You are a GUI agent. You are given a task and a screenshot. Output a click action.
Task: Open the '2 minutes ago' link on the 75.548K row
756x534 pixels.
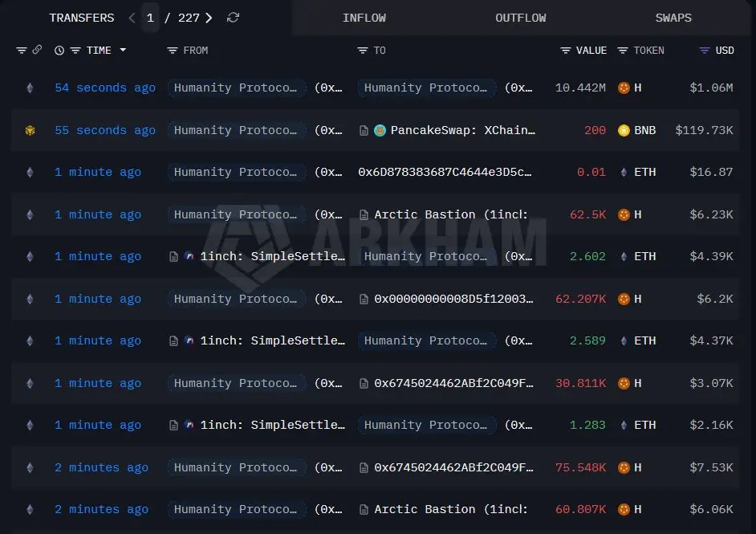[101, 467]
